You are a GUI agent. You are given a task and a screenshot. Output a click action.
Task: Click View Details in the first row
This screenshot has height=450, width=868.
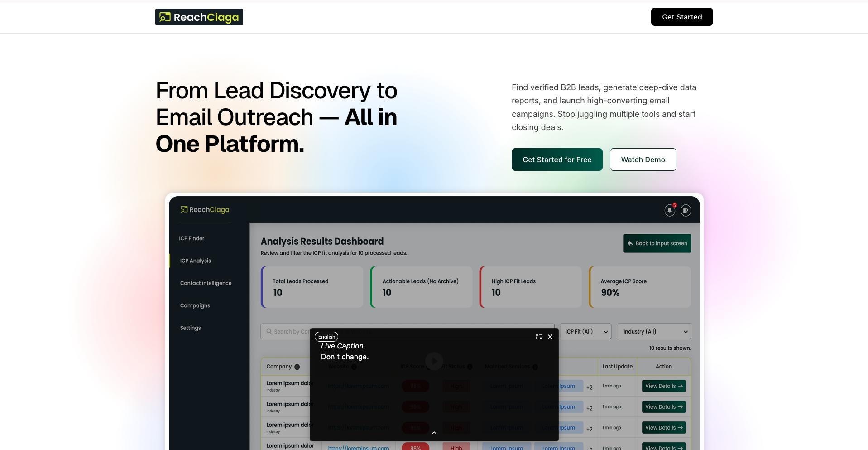tap(663, 386)
